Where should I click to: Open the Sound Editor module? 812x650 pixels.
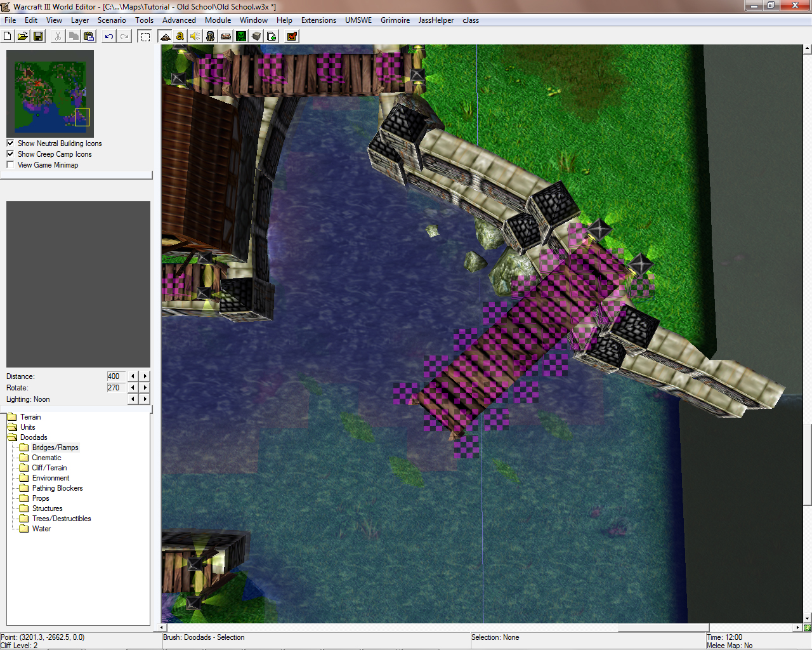(x=195, y=36)
